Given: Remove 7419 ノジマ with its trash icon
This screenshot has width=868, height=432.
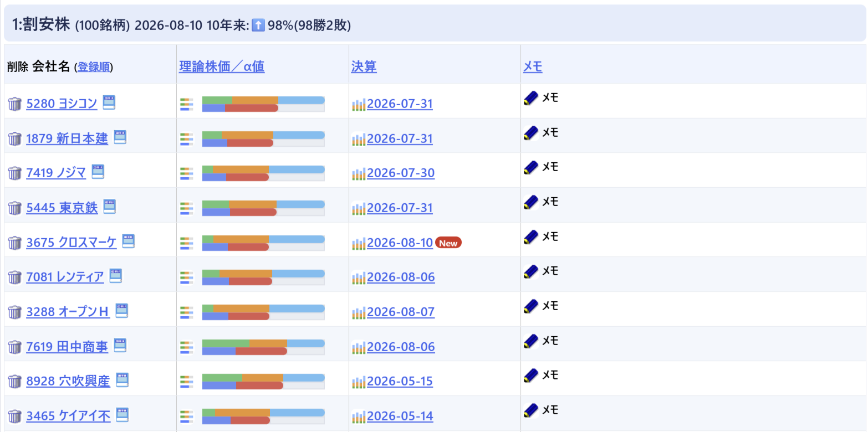Looking at the screenshot, I should click(14, 173).
